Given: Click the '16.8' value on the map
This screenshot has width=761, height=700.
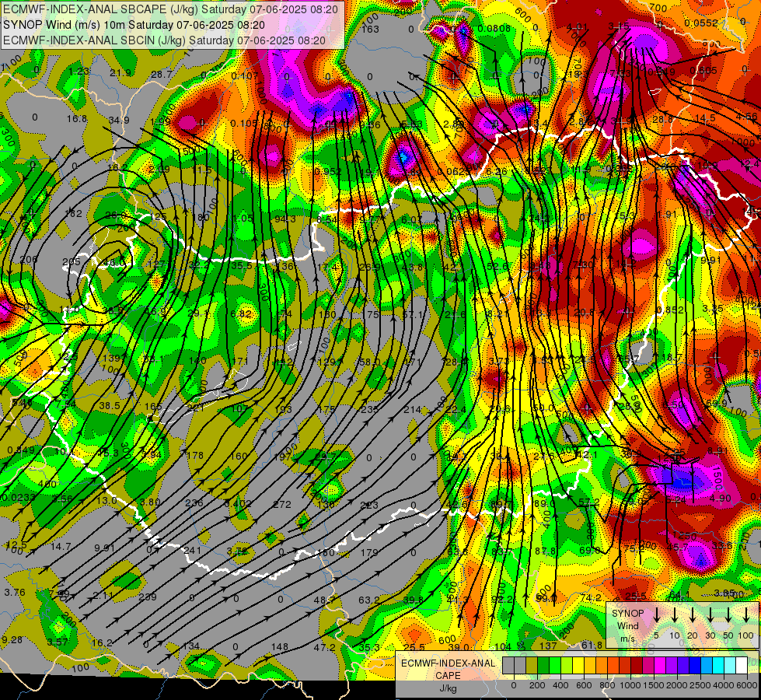Looking at the screenshot, I should pos(77,119).
